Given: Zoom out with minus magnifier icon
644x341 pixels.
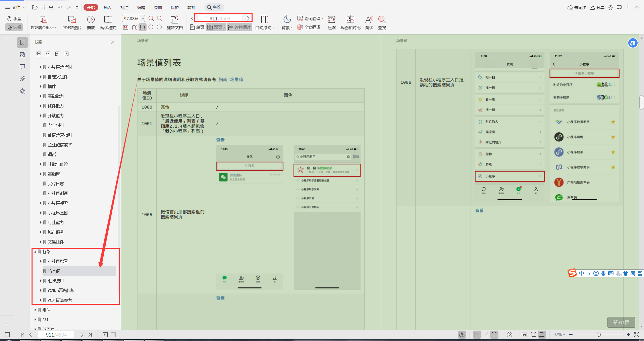Looking at the screenshot, I should pos(151,18).
